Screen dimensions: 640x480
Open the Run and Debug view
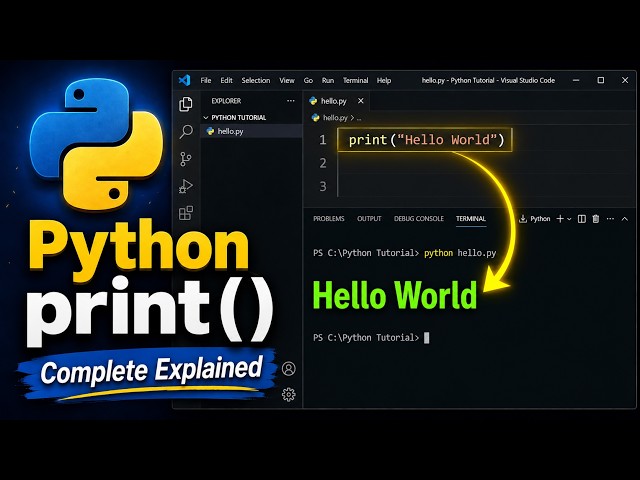click(x=186, y=186)
